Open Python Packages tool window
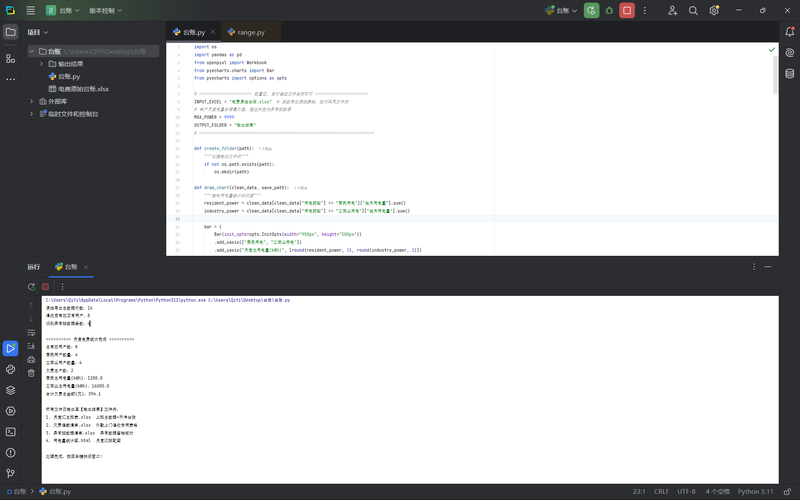The height and width of the screenshot is (500, 800). tap(10, 369)
